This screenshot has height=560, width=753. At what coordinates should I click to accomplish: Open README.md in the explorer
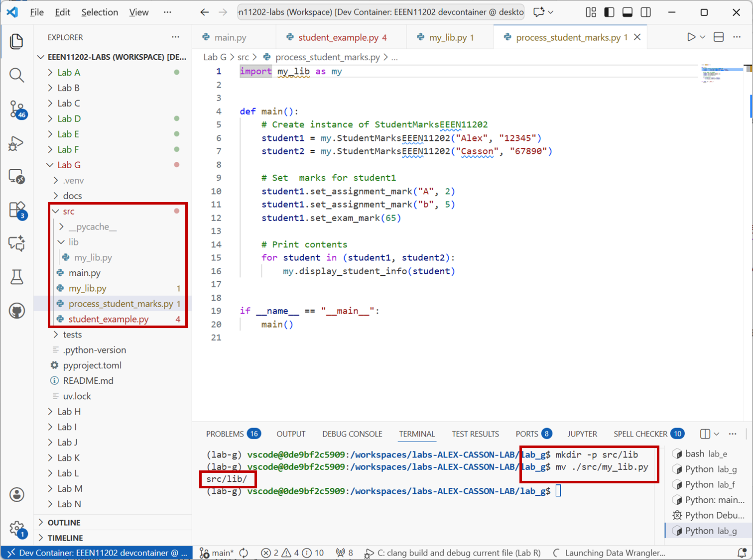point(88,381)
